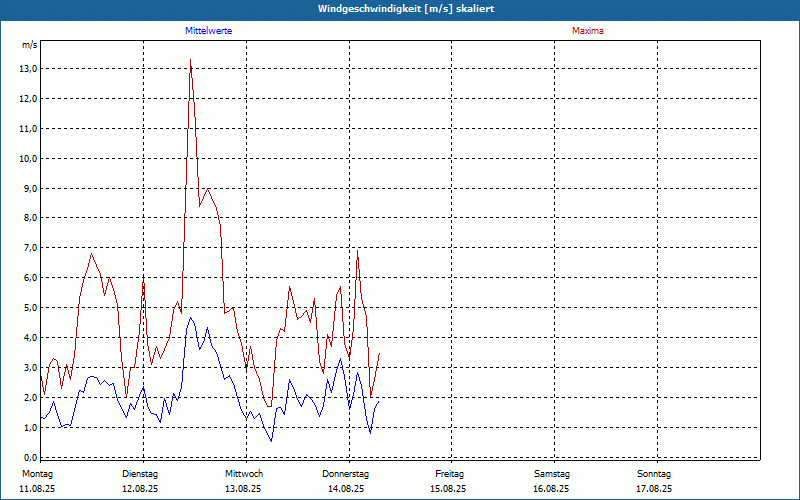Click the date 16.08.25

pyautogui.click(x=551, y=489)
